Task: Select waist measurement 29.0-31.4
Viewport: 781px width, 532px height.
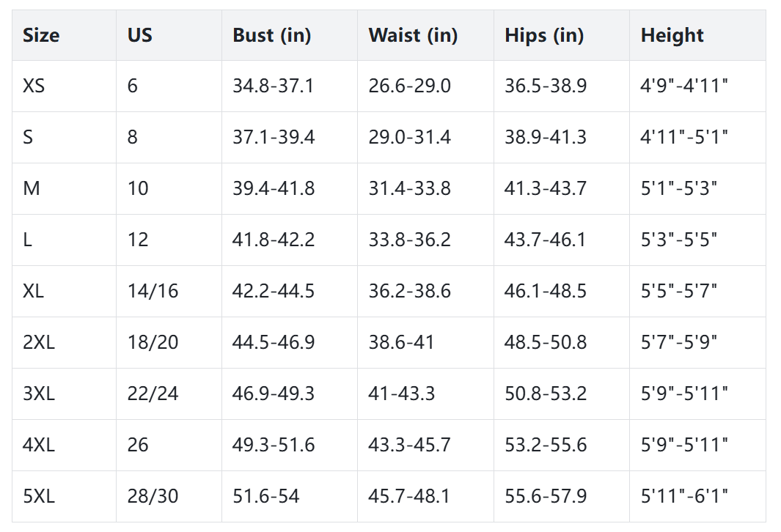Action: click(409, 137)
